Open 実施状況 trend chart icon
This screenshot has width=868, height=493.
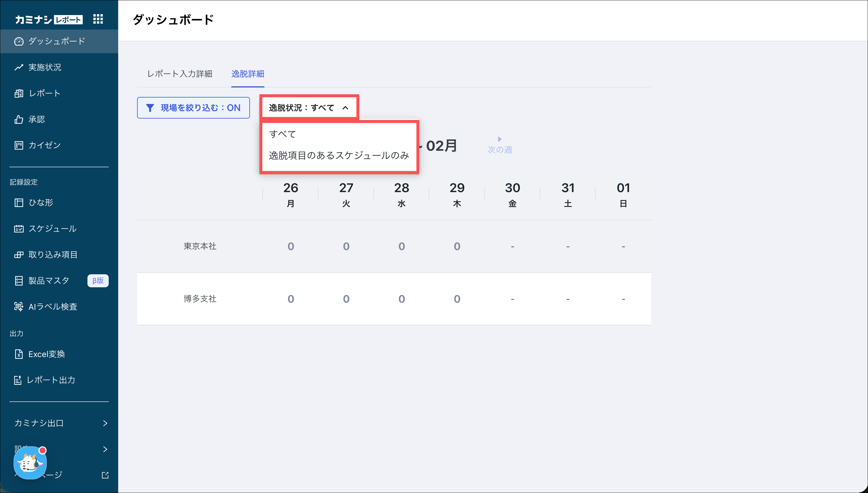click(19, 67)
